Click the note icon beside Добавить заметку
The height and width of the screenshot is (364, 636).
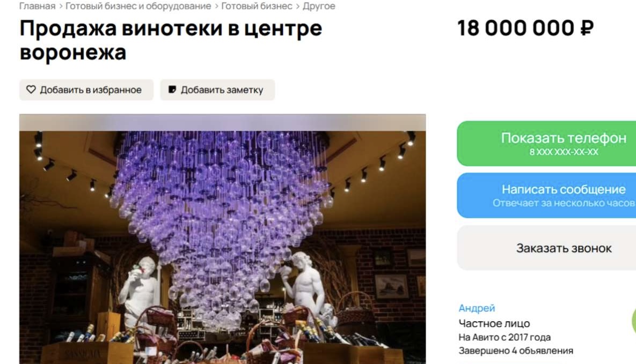pyautogui.click(x=172, y=90)
